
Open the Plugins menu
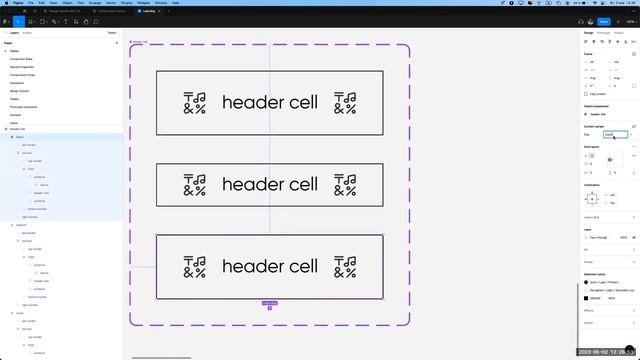click(127, 3)
